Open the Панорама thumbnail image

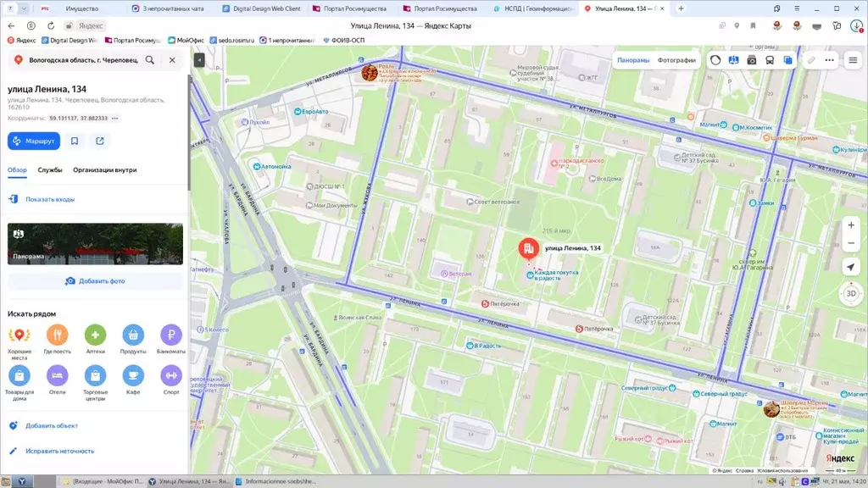pyautogui.click(x=95, y=244)
